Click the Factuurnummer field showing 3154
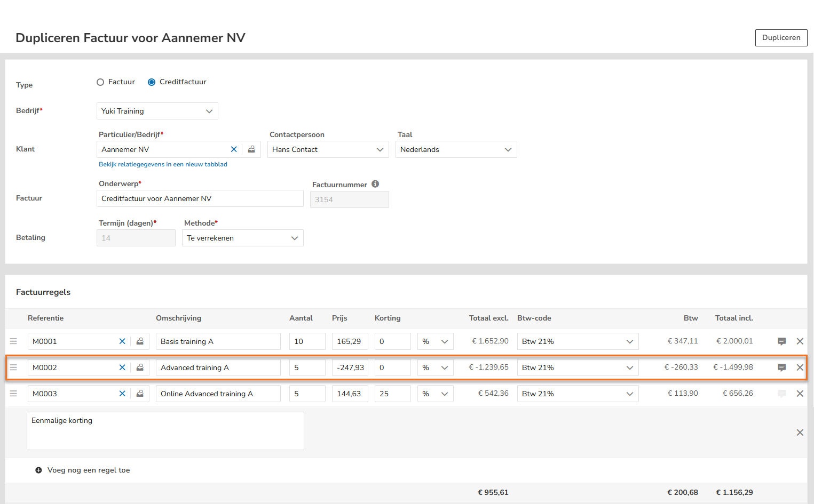The width and height of the screenshot is (814, 504). coord(350,199)
